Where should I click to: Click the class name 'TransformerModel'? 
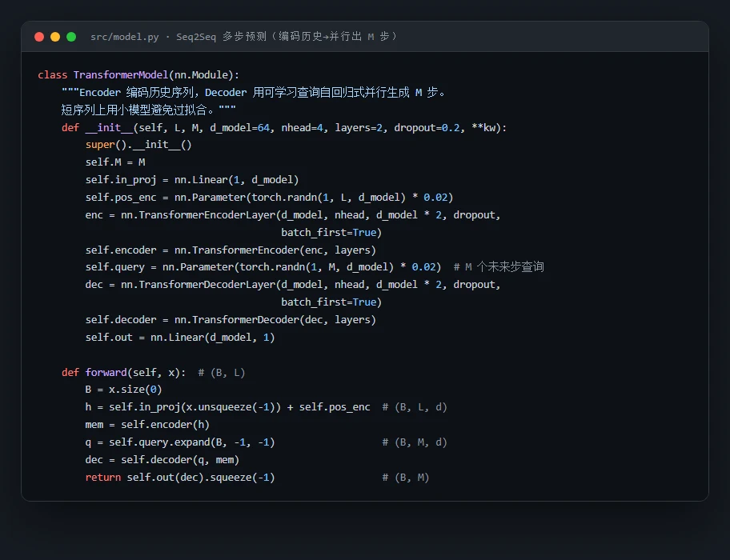pos(121,75)
